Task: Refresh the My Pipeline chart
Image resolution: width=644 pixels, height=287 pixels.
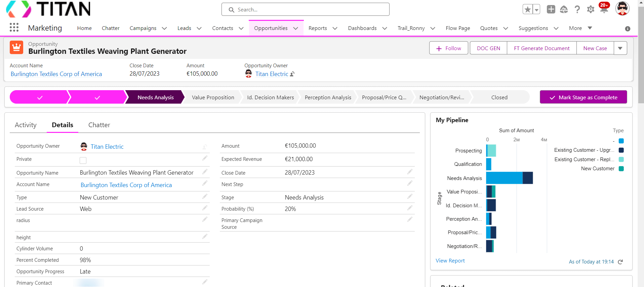Action: coord(620,262)
